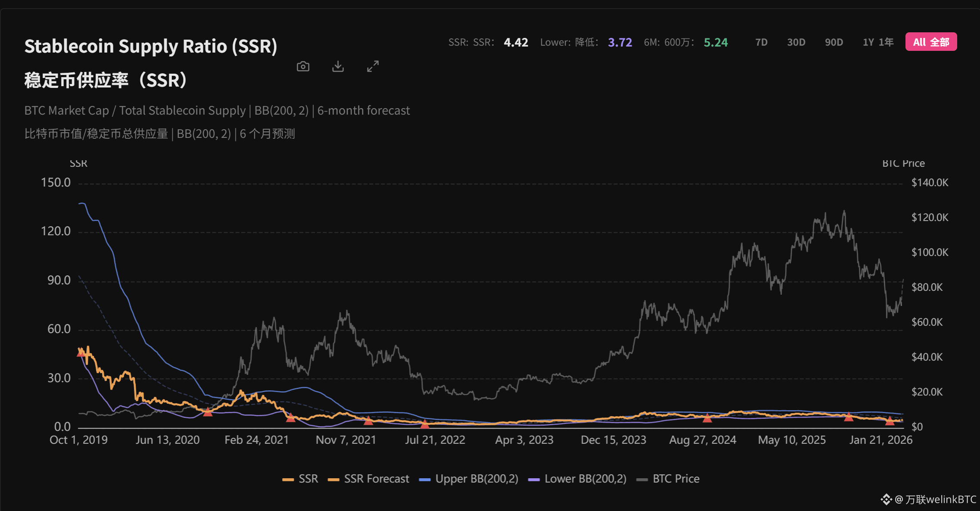Click the 30.0 SSR axis label
The width and height of the screenshot is (980, 511).
coord(59,378)
